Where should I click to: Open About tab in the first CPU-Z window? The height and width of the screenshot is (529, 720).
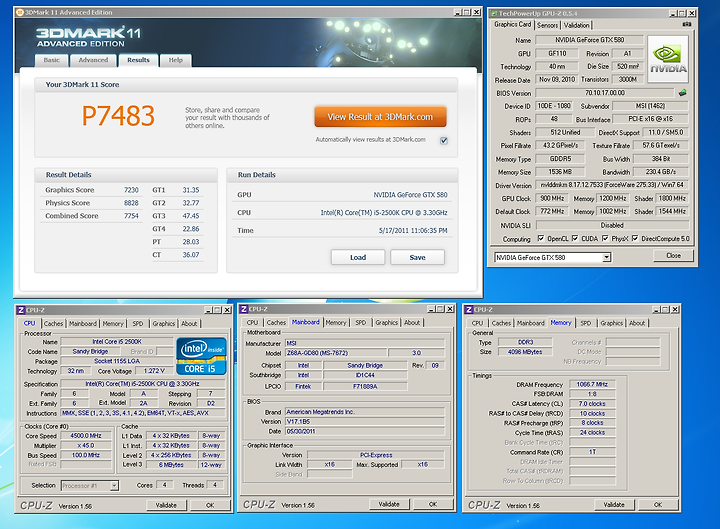(189, 324)
